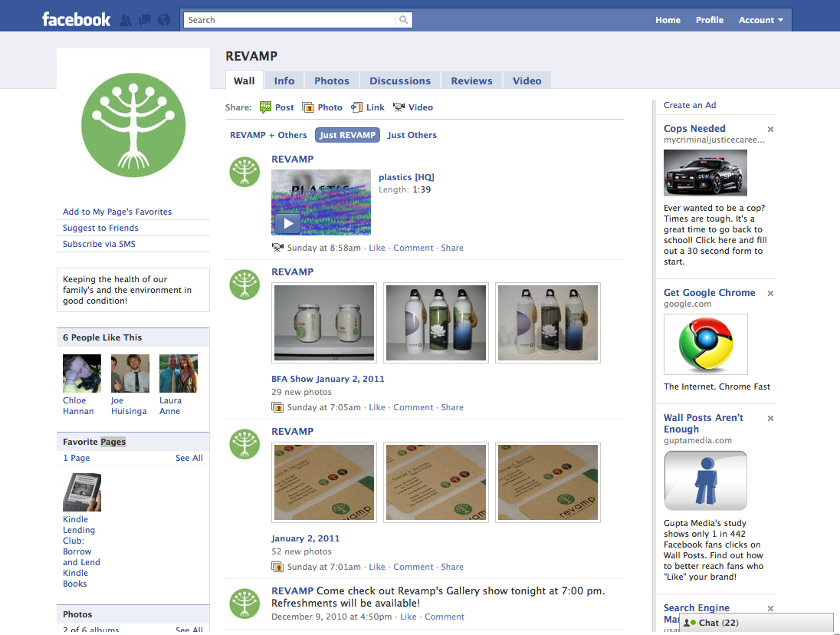Click the 1 Page link under Favorite Pages
This screenshot has height=635, width=840.
coord(77,458)
